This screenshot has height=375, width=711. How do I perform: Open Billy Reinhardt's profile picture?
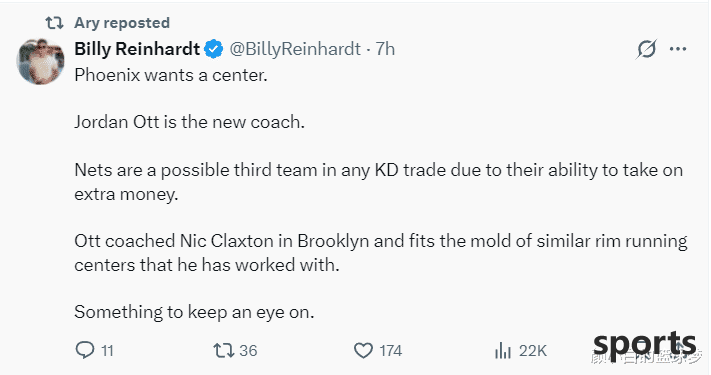pos(40,62)
